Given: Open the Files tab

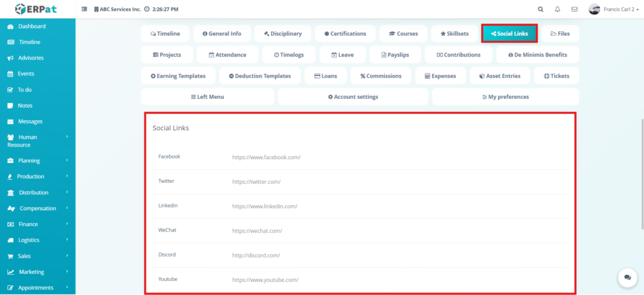Looking at the screenshot, I should point(560,34).
